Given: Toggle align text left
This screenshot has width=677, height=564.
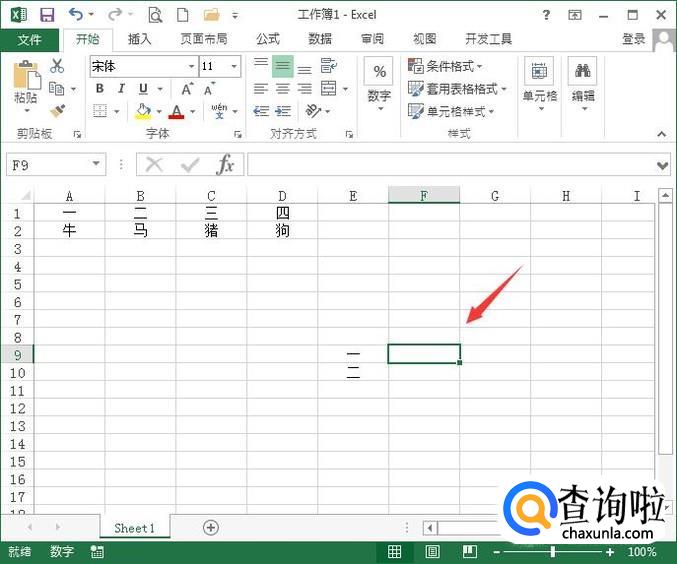Looking at the screenshot, I should (x=261, y=89).
